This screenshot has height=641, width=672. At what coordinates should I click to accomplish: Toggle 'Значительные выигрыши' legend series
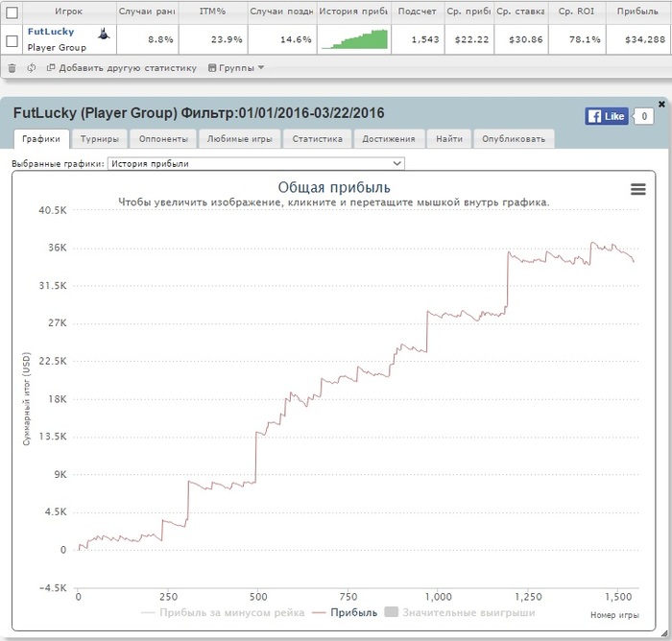[460, 612]
